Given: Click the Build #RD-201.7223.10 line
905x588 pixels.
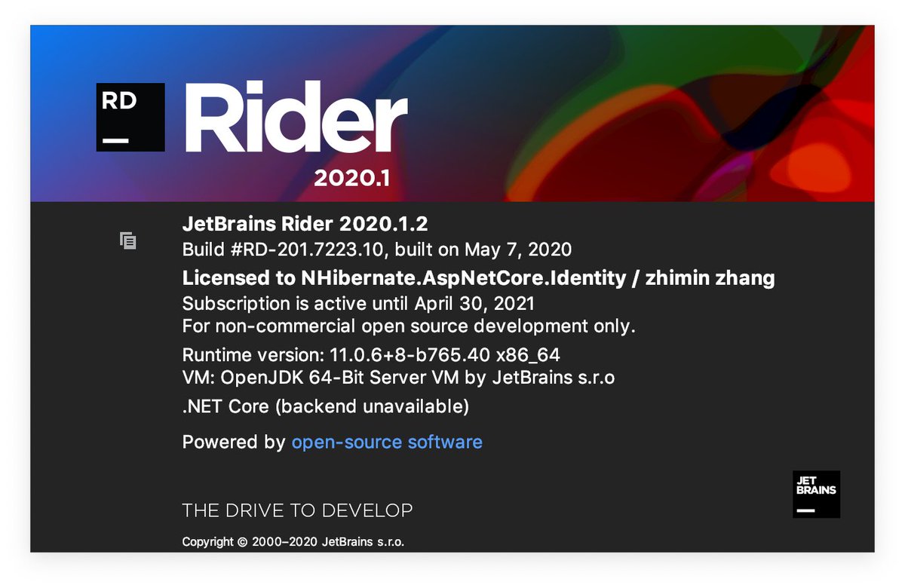Looking at the screenshot, I should (x=377, y=250).
